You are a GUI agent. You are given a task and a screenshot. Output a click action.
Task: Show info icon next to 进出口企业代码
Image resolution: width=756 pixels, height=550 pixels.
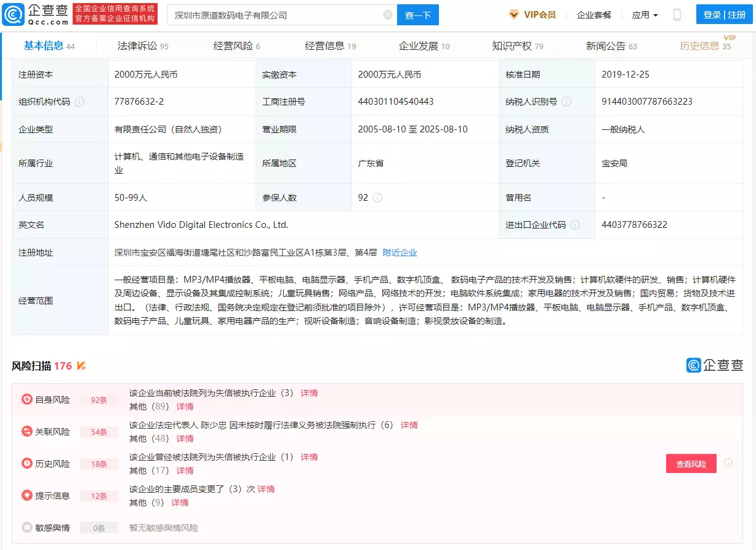[x=575, y=225]
